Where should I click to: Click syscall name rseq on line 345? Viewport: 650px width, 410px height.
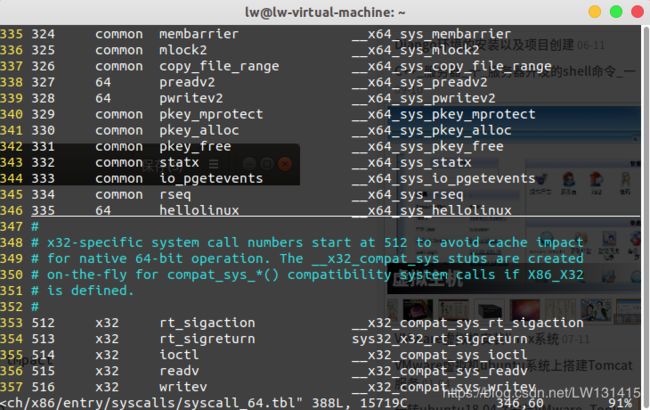[175, 195]
